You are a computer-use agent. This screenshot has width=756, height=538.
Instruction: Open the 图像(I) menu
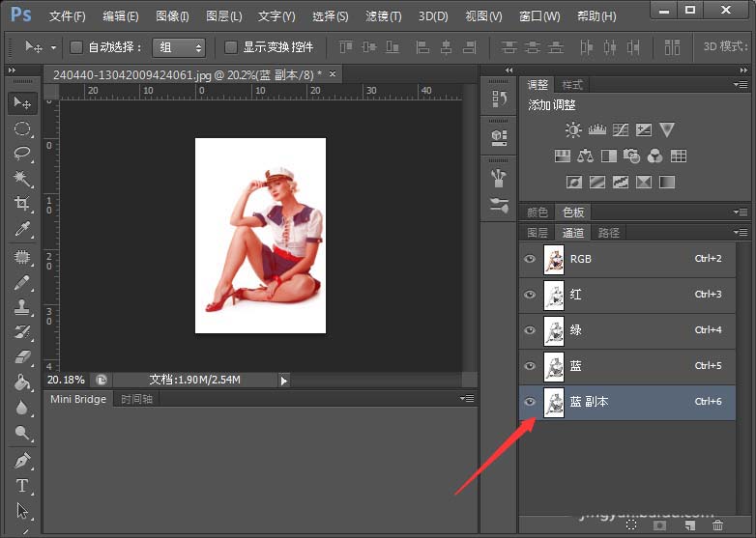click(x=172, y=16)
